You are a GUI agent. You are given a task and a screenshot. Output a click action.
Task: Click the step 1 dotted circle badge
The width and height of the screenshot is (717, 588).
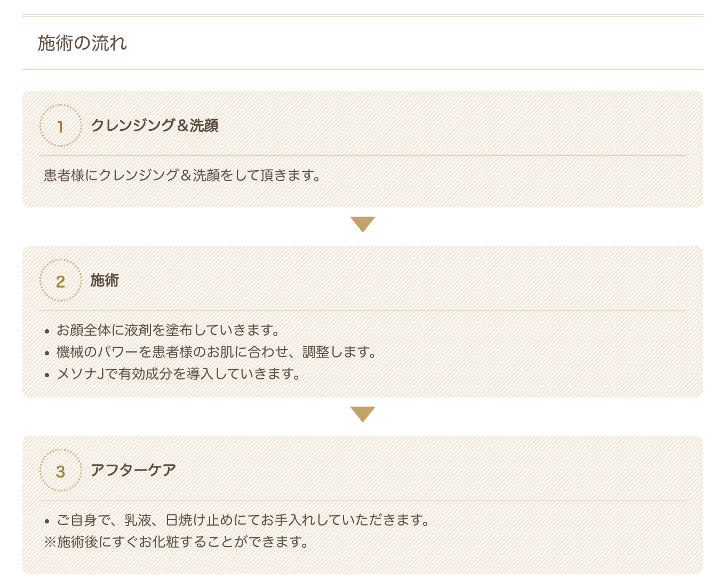pos(61,125)
